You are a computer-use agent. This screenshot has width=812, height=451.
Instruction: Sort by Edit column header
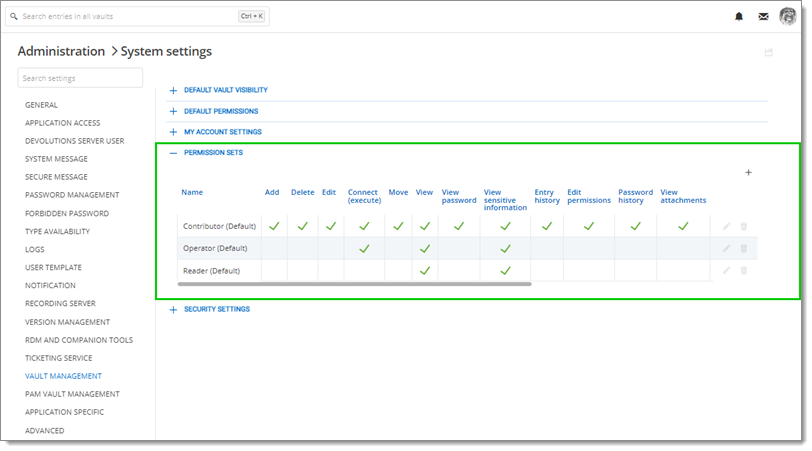(x=329, y=192)
